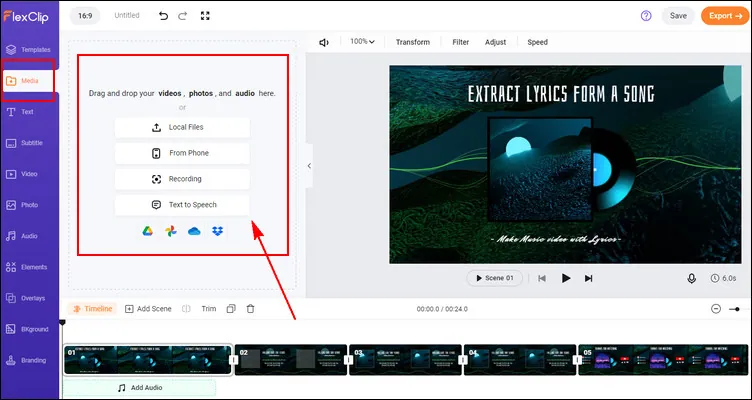Select scene 01 in timeline
Image resolution: width=752 pixels, height=400 pixels.
click(x=148, y=360)
